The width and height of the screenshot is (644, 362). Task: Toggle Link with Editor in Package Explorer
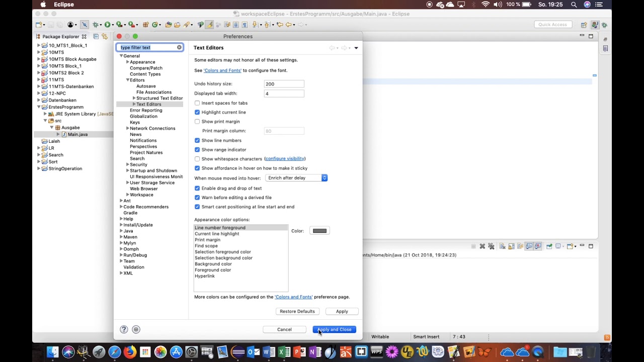click(x=104, y=36)
